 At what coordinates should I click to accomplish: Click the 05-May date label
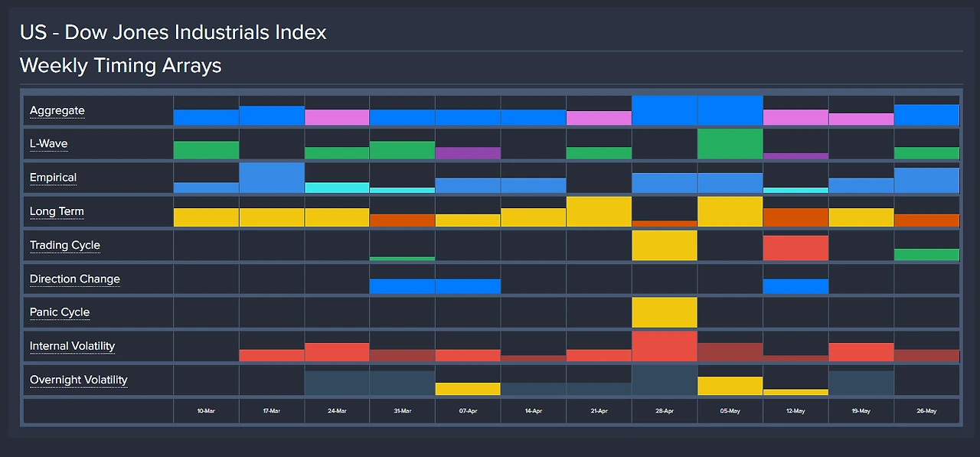pos(730,411)
